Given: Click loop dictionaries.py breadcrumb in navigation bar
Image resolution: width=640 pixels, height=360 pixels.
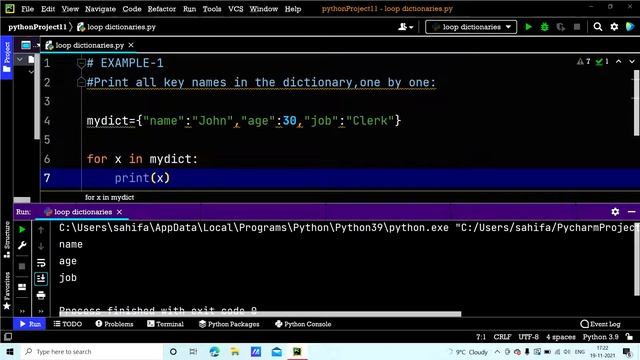Looking at the screenshot, I should [x=116, y=27].
